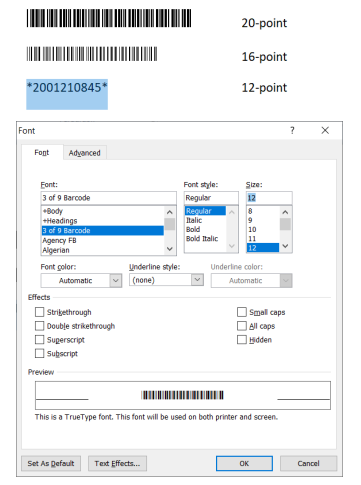Enable the Strikethrough checkbox
This screenshot has height=485, width=361.
(x=39, y=312)
